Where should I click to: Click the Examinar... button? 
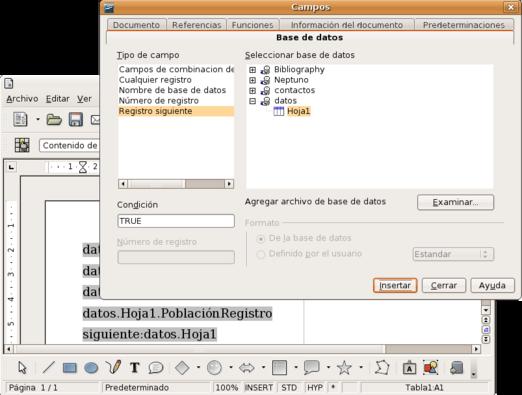455,202
